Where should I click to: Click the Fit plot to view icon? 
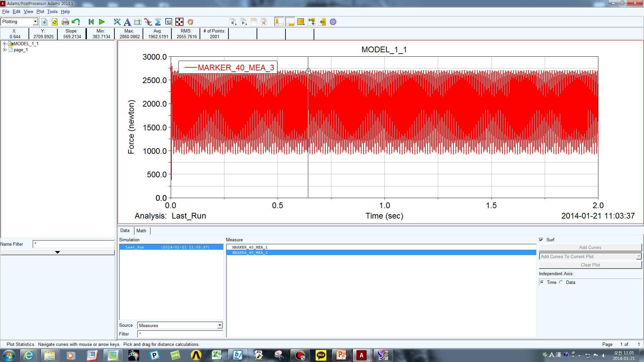click(x=179, y=22)
